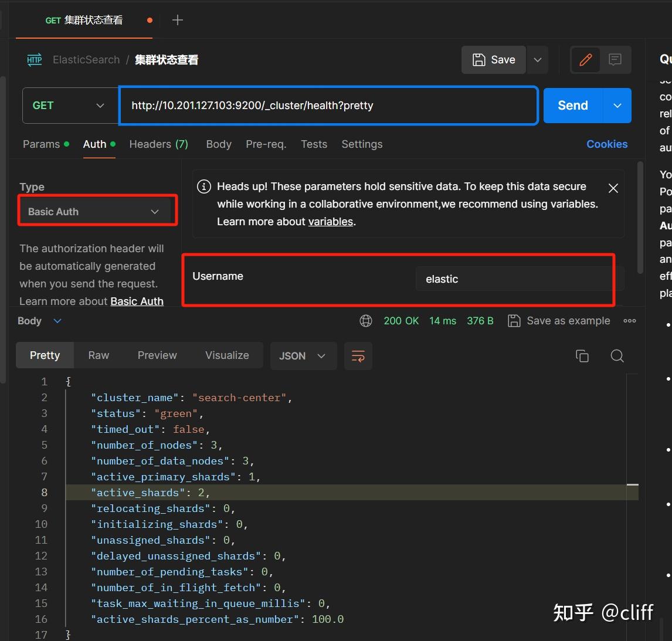672x641 pixels.
Task: Copy the response body using the copy icon
Action: coord(582,355)
